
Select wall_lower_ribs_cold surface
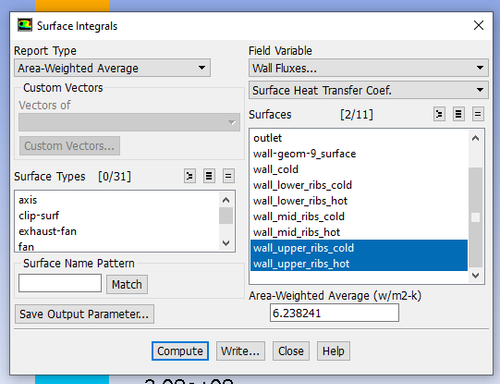point(359,185)
